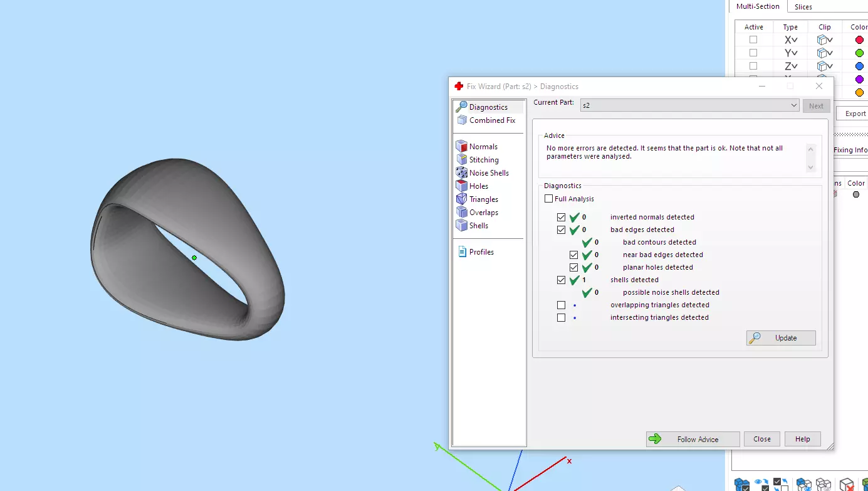The width and height of the screenshot is (868, 491).
Task: Uncheck planar holes detected checkbox
Action: point(573,267)
